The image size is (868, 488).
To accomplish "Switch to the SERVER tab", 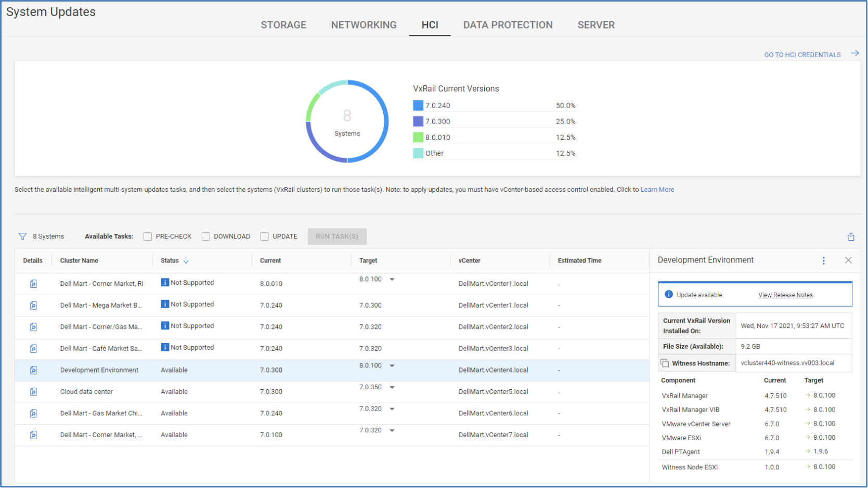I will coord(596,25).
